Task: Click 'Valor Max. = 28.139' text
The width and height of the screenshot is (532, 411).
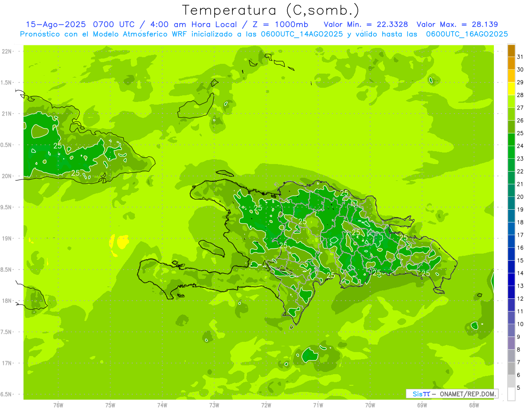Action: pos(457,25)
